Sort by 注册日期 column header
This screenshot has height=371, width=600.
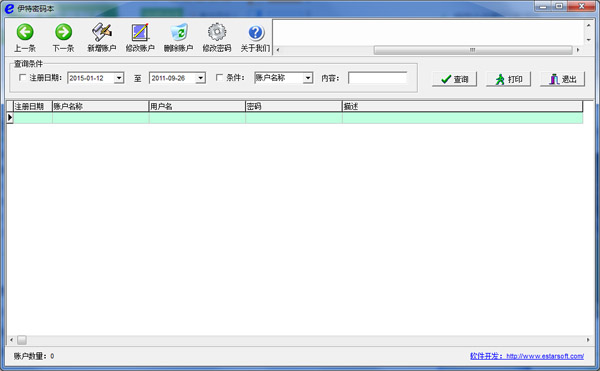click(x=33, y=106)
